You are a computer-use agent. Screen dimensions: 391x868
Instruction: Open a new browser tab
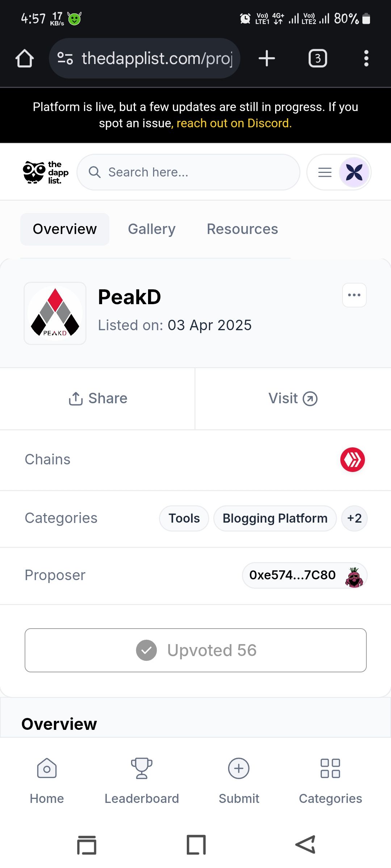pos(267,58)
